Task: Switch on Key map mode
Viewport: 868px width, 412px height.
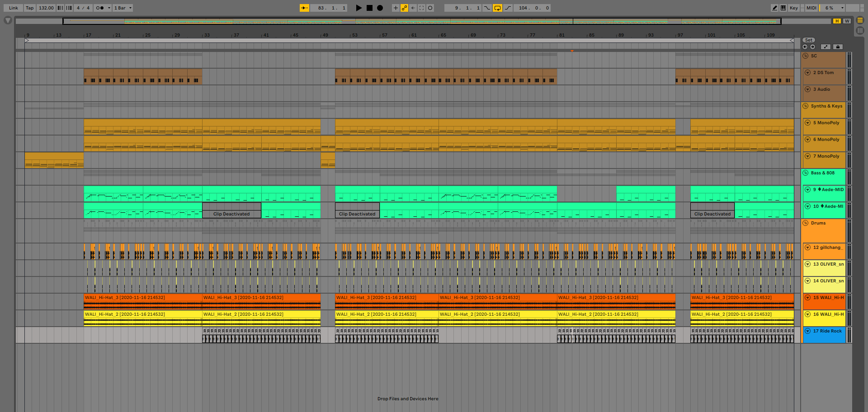Action: click(x=793, y=8)
